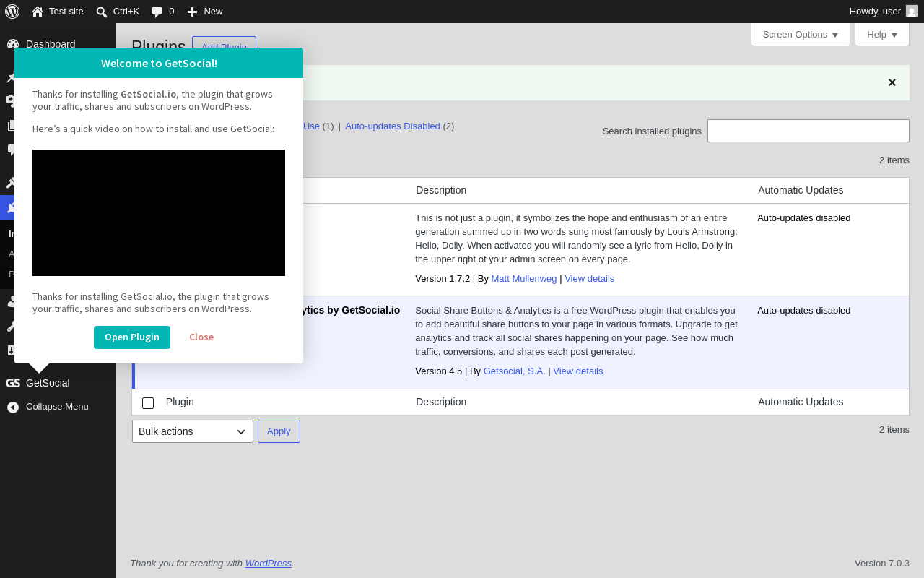Dismiss the green notice with the X icon
Image resolution: width=924 pixels, height=578 pixels.
[892, 82]
